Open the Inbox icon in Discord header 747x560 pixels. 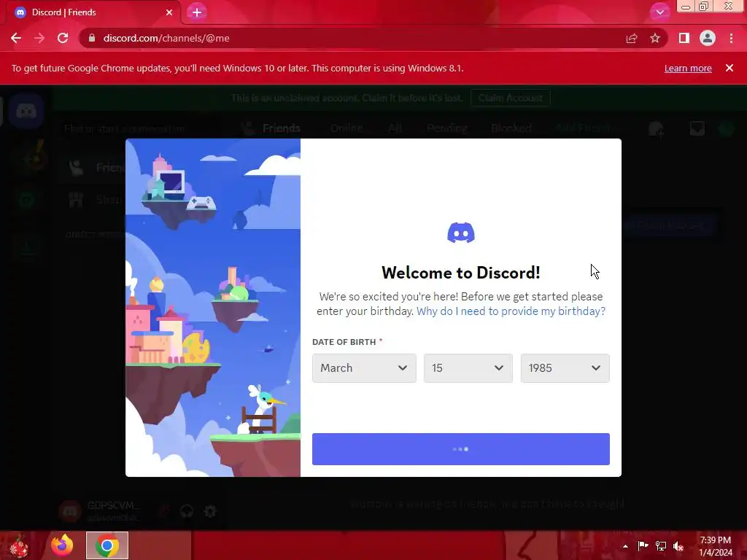tap(697, 128)
